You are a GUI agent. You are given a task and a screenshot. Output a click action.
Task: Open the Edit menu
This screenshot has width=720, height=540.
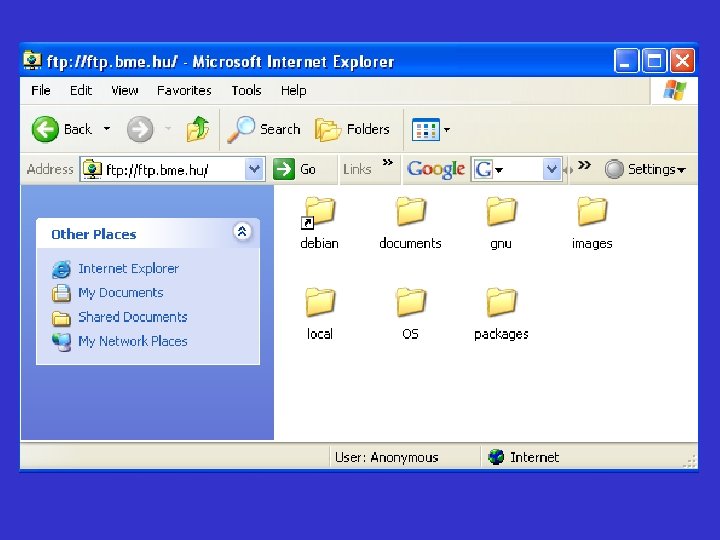click(81, 90)
